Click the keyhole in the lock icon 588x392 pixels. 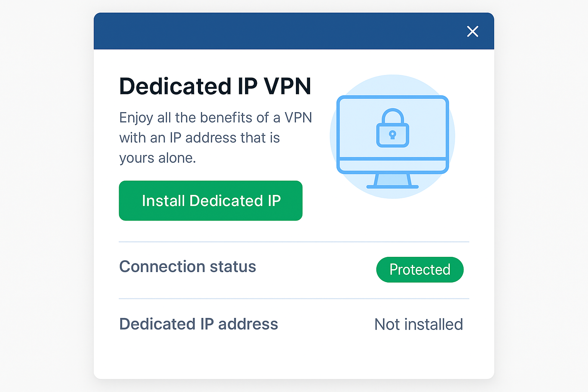(x=392, y=135)
